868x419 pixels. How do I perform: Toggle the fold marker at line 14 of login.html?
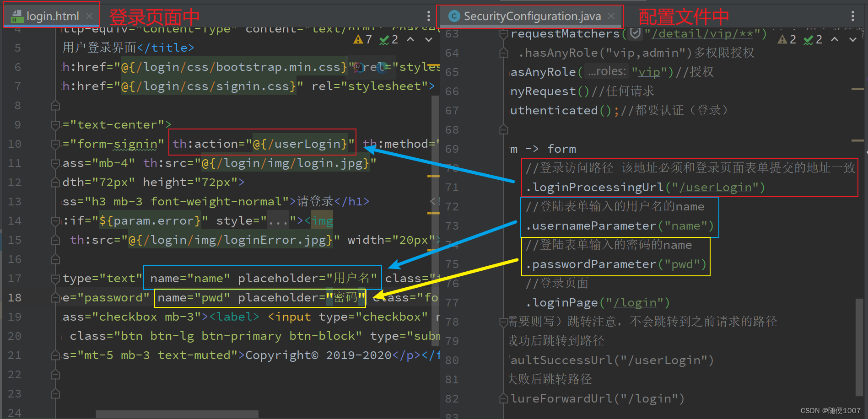[55, 221]
